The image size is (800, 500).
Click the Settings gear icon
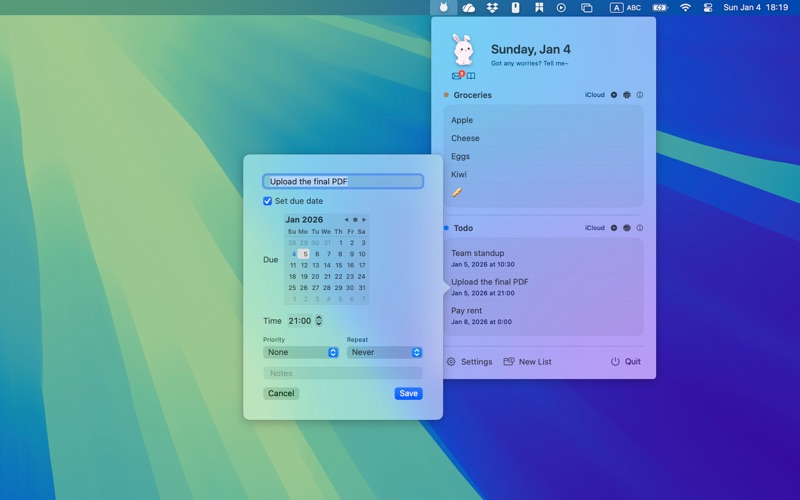pos(451,362)
